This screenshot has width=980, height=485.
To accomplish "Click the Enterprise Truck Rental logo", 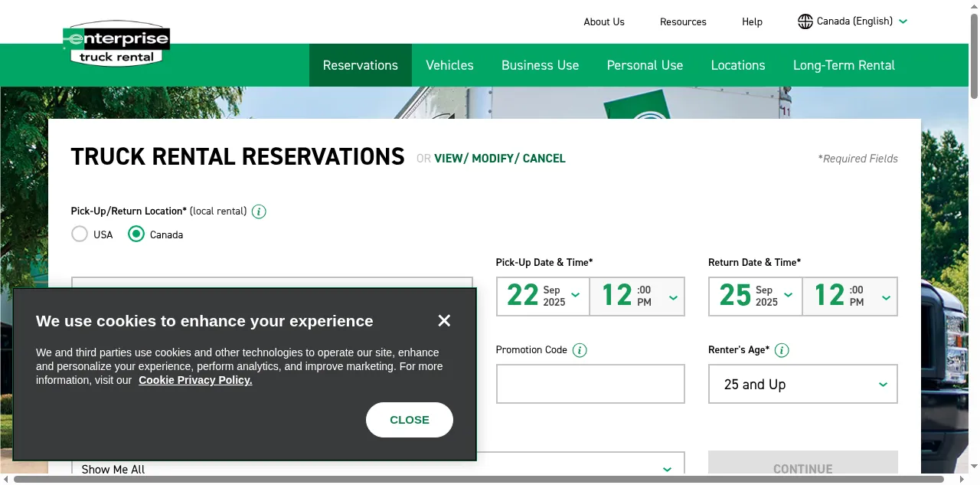I will coord(116,43).
